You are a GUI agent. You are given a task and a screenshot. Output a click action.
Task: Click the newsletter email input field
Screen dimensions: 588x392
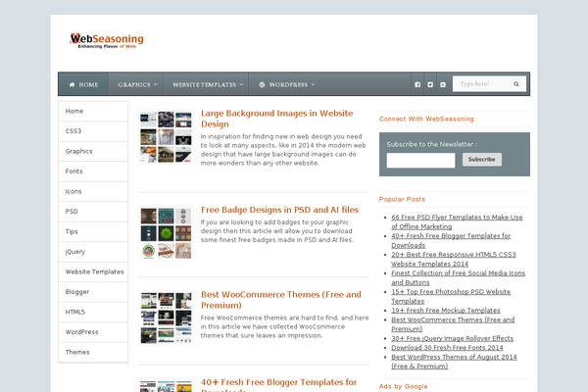coord(420,160)
